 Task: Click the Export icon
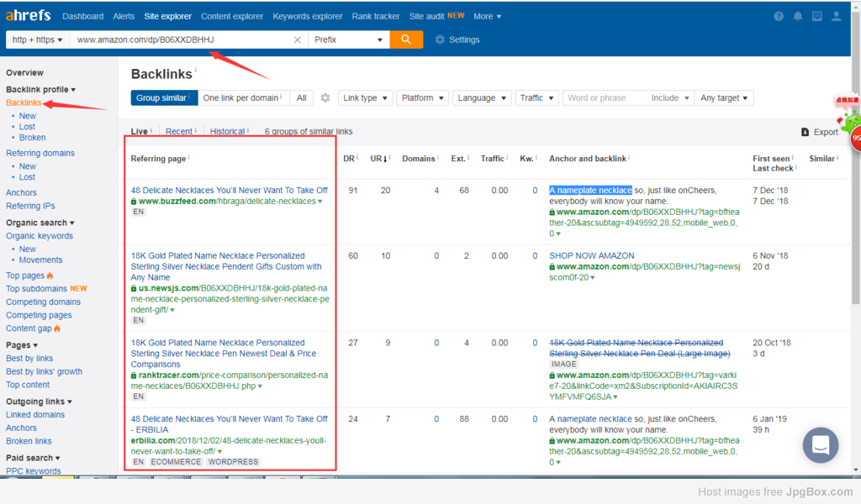(805, 132)
